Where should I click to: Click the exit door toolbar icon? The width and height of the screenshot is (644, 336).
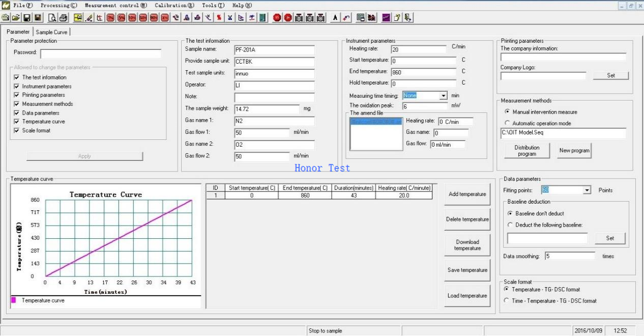407,18
